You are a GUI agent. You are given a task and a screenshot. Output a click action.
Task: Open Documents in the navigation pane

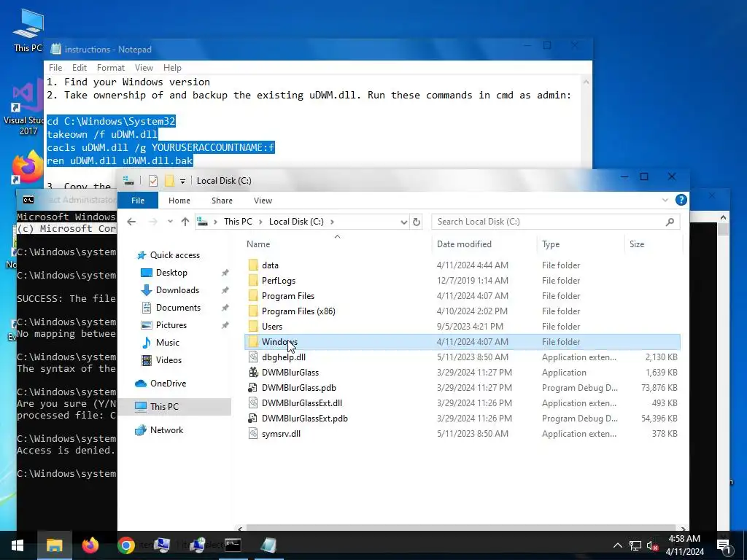click(178, 308)
